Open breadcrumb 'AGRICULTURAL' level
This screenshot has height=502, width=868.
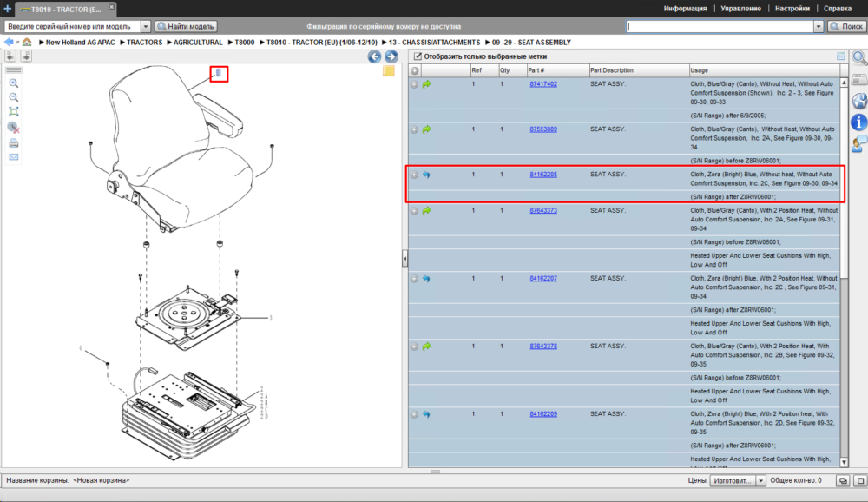click(198, 42)
